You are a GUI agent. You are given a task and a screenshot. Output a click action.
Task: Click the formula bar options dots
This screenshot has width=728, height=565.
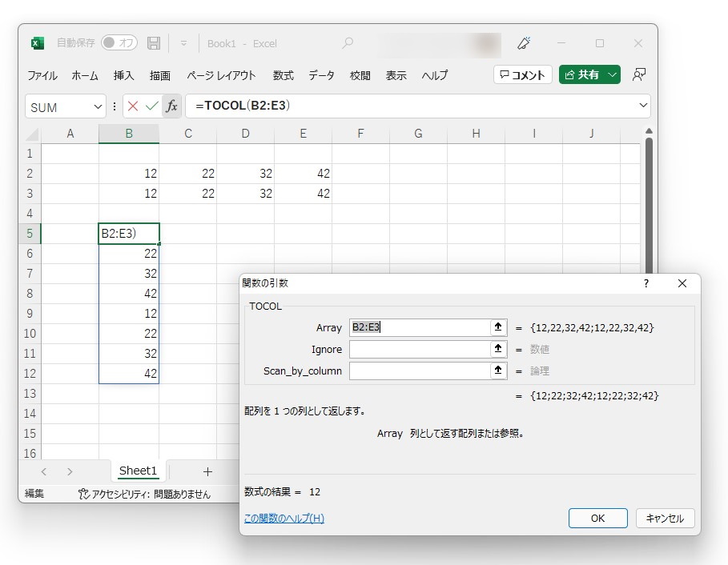[x=115, y=106]
